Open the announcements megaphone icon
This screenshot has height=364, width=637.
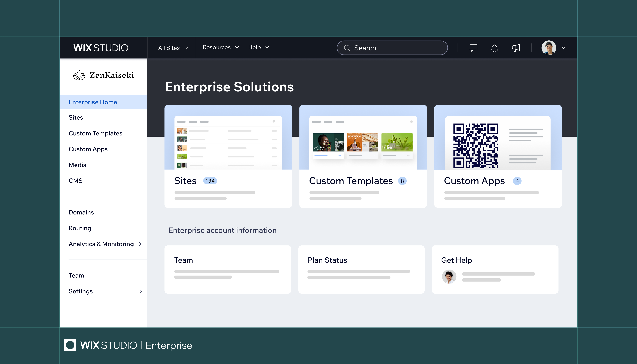point(516,48)
